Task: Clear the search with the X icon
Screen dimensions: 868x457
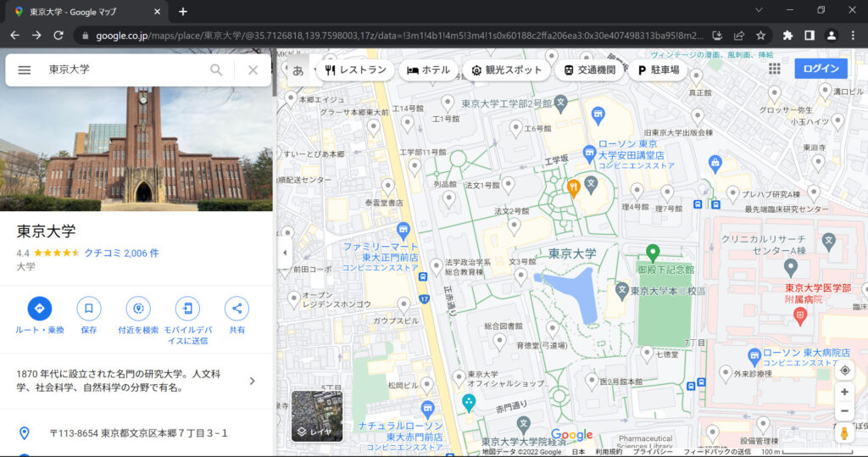Action: (253, 70)
